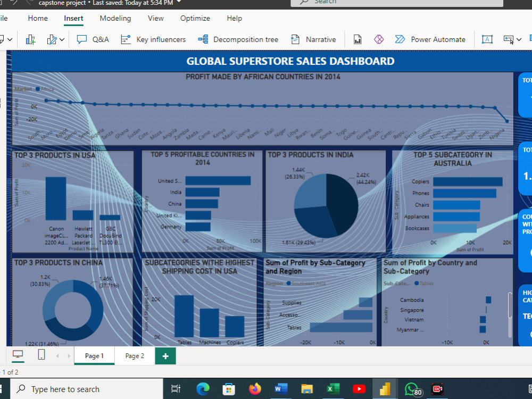Image resolution: width=532 pixels, height=399 pixels.
Task: Click the Help ribbon item
Action: click(234, 18)
